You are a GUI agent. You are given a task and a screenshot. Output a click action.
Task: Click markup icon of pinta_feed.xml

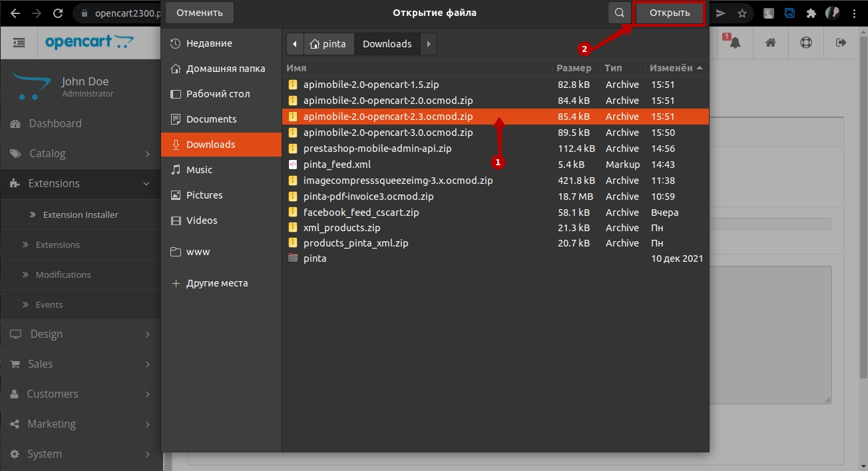click(293, 165)
